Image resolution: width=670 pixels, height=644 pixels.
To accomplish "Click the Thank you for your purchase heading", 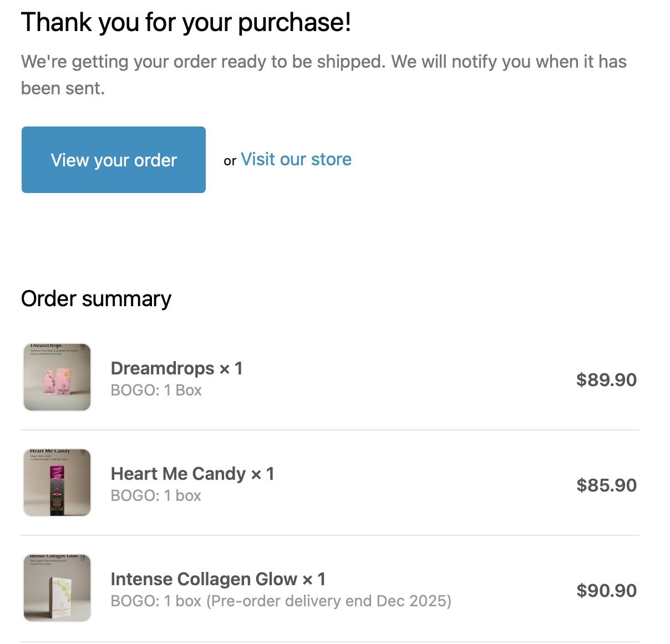I will (186, 23).
